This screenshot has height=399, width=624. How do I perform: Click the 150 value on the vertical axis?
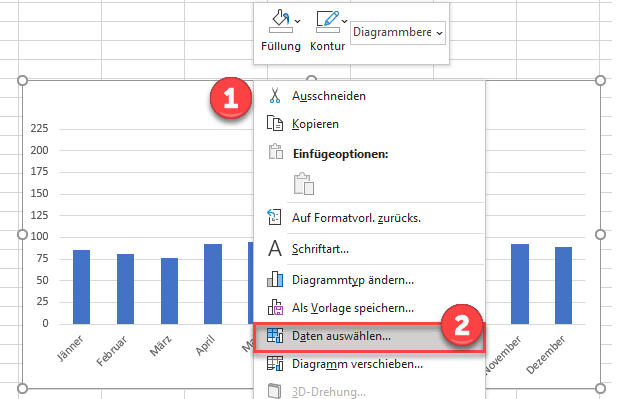tap(39, 193)
